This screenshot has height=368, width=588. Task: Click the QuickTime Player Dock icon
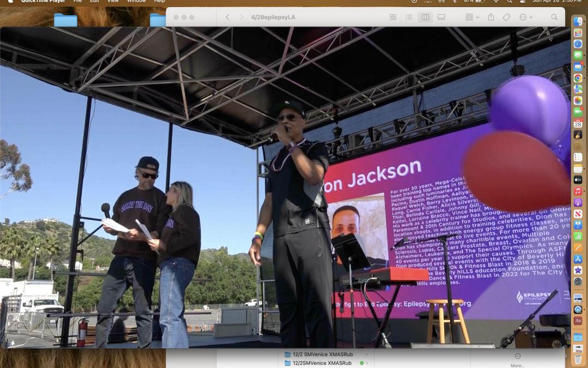(x=578, y=309)
